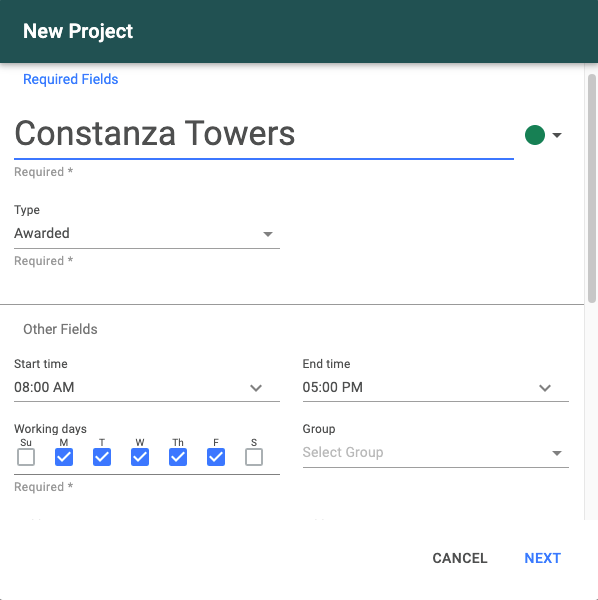Expand the Select Group dropdown
Image resolution: width=598 pixels, height=600 pixels.
[x=435, y=453]
